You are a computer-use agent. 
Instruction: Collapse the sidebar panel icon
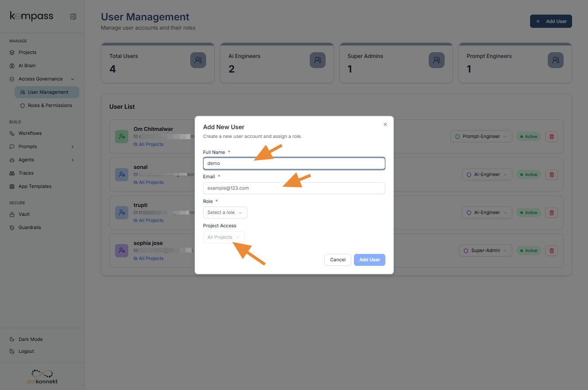73,17
